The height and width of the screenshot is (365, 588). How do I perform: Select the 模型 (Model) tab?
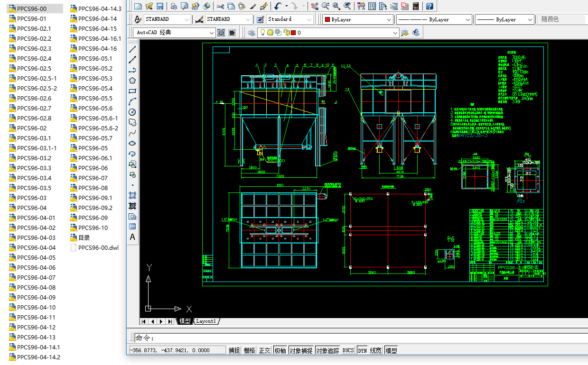pos(185,321)
